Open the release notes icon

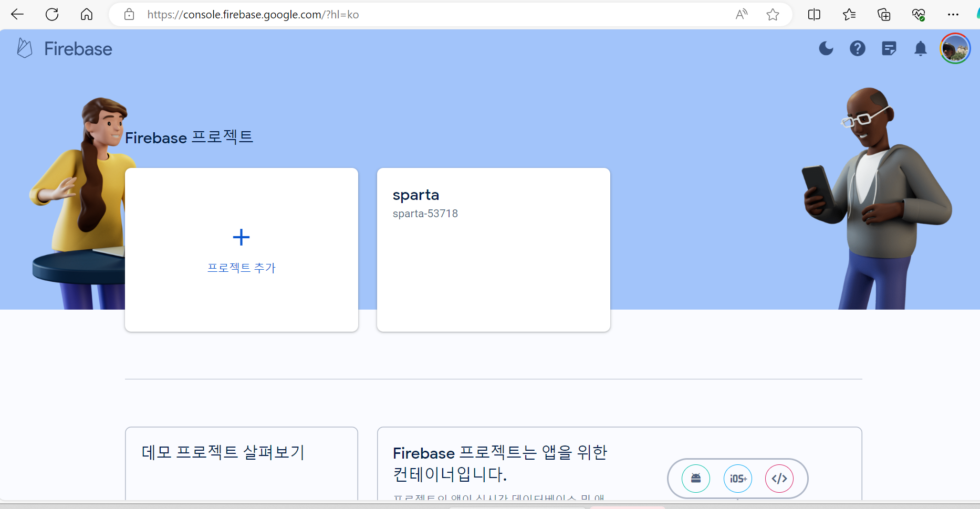[889, 48]
